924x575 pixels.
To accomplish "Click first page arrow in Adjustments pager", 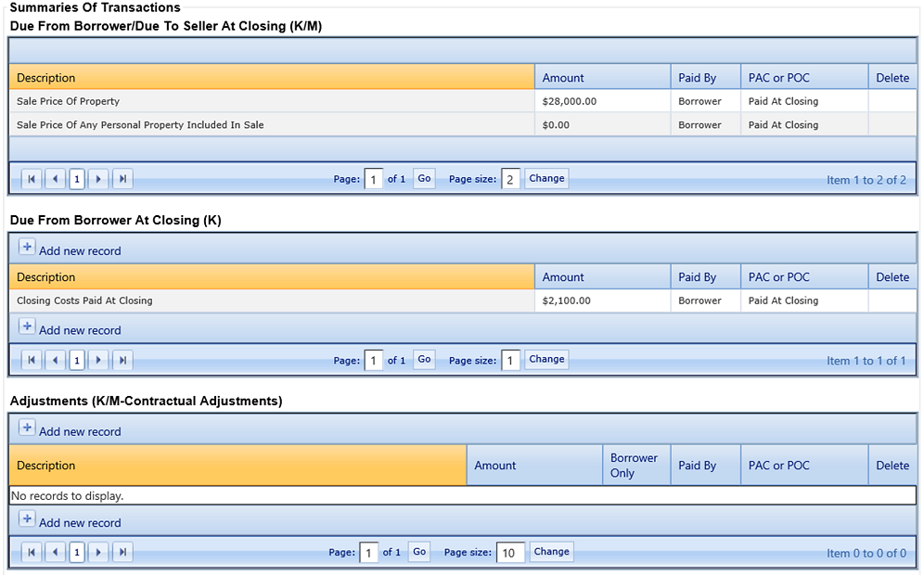I will (x=31, y=551).
